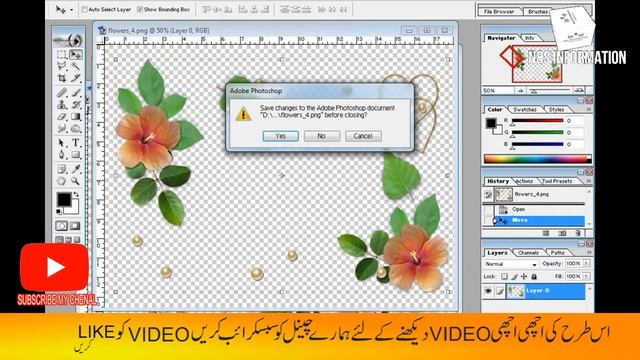Viewport: 640px width, 360px height.
Task: Click the foreground color swatch in toolbox
Action: point(64,200)
